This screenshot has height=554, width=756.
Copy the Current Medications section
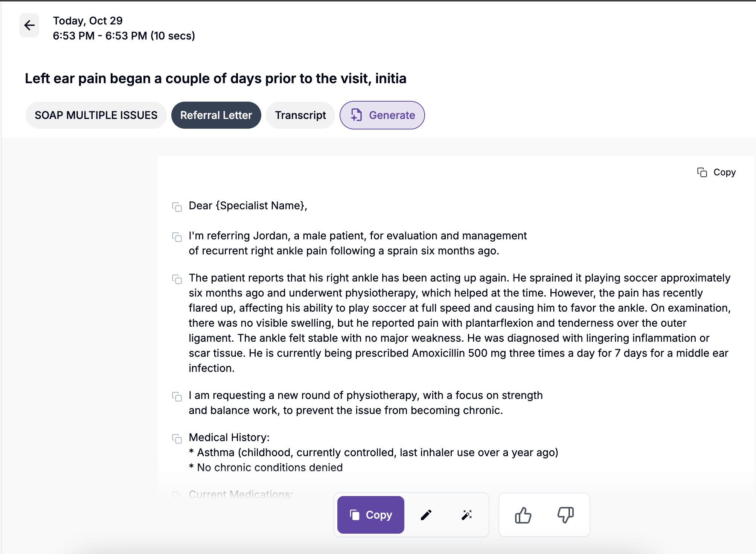pos(177,495)
